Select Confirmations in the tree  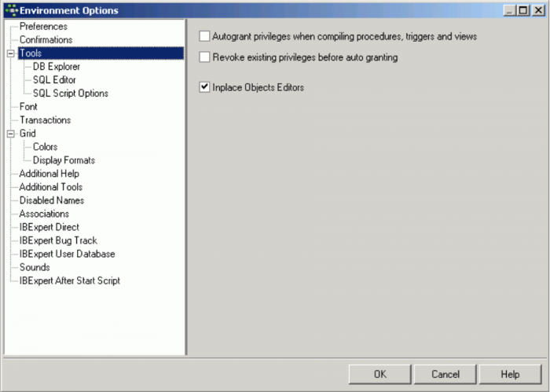point(46,39)
